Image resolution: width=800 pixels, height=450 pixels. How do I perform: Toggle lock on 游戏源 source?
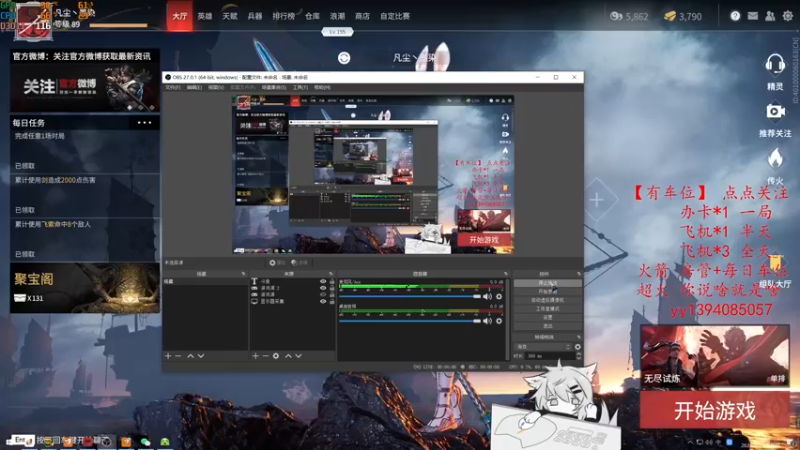332,294
